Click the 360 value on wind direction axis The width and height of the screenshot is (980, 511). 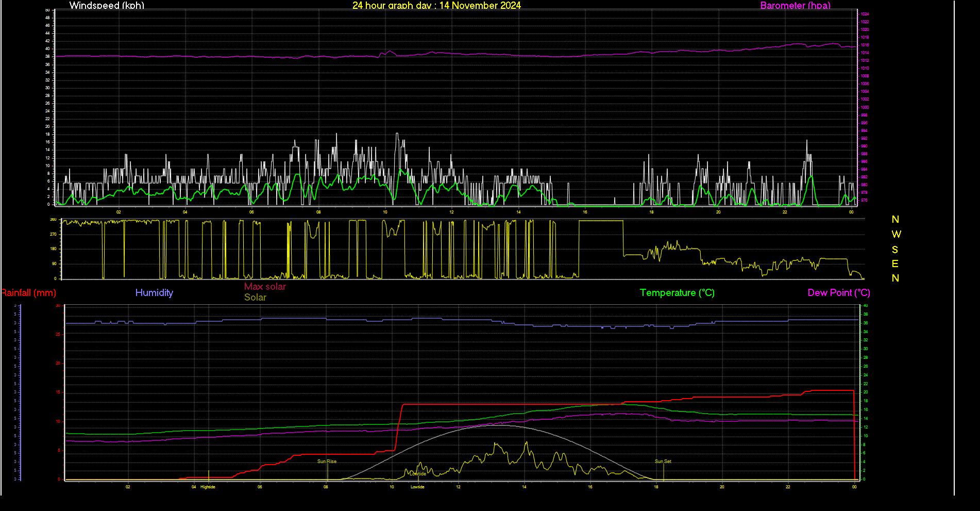click(53, 220)
